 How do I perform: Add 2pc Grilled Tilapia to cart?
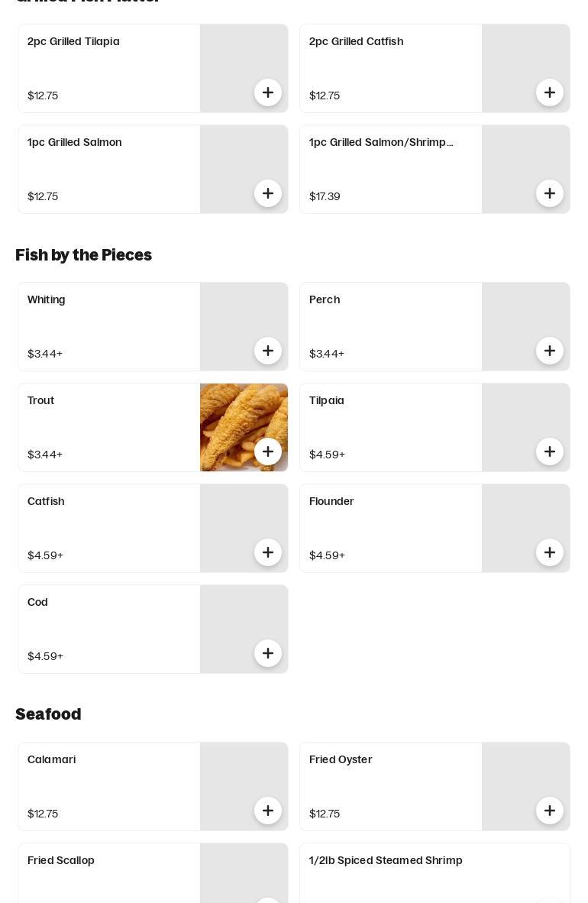(x=268, y=93)
